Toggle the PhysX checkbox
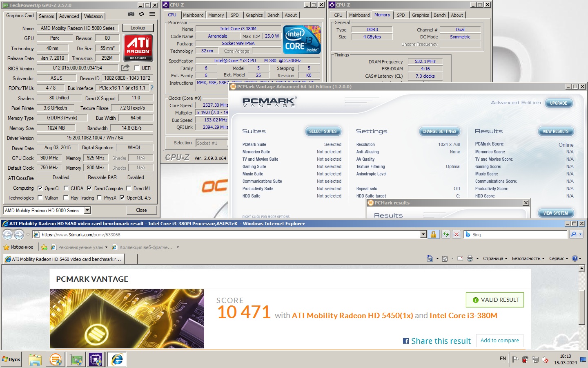 [x=99, y=198]
